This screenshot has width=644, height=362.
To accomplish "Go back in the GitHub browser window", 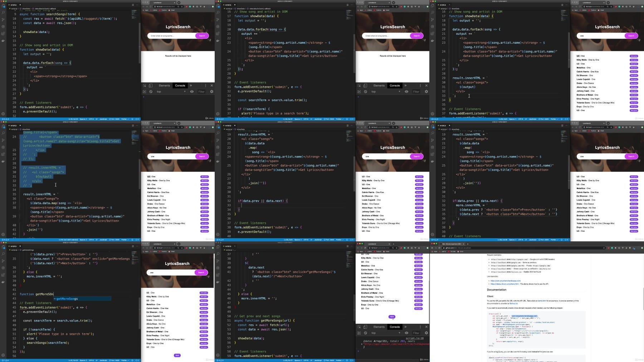I will (432, 248).
